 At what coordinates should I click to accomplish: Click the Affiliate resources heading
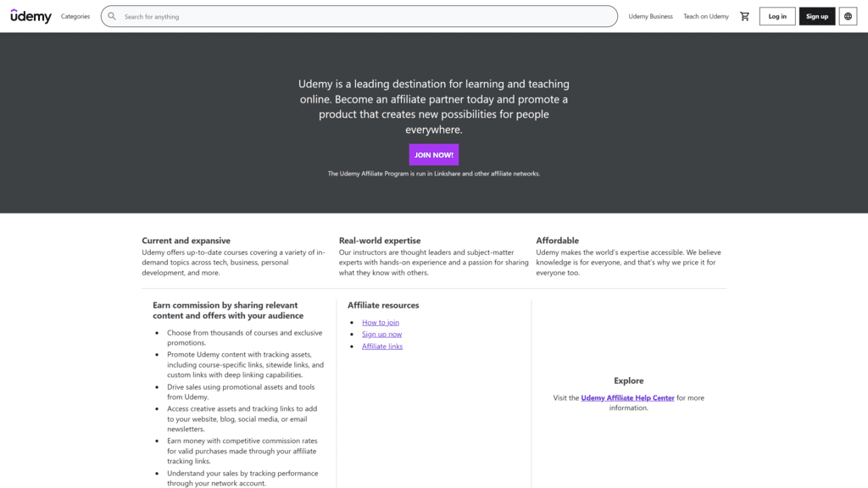click(x=383, y=305)
